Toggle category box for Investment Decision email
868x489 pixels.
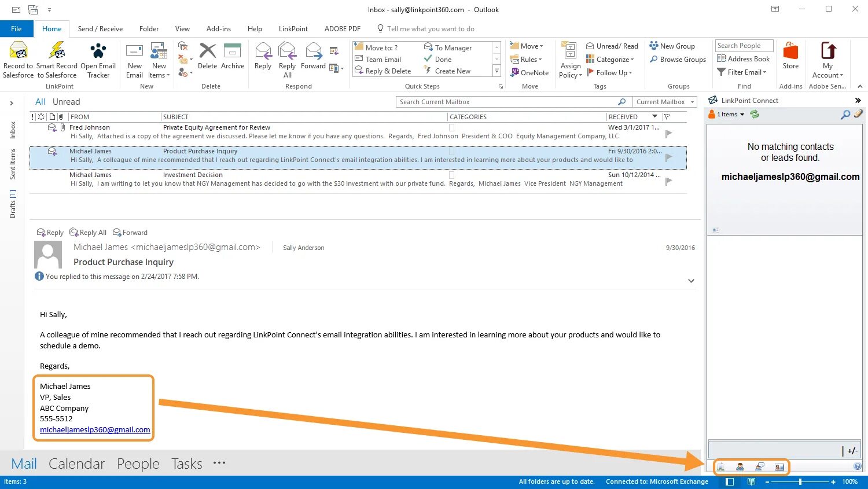click(x=452, y=175)
